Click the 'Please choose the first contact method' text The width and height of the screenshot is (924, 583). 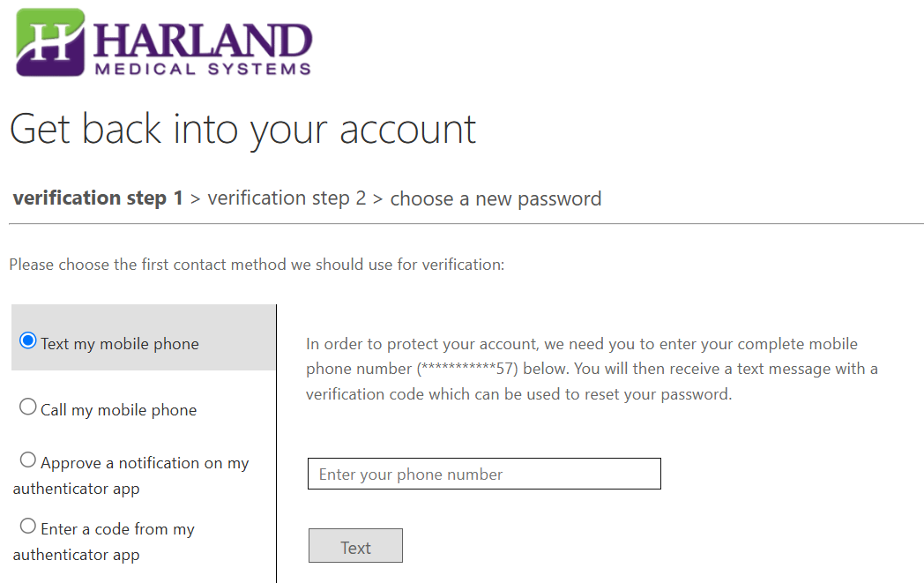[257, 264]
